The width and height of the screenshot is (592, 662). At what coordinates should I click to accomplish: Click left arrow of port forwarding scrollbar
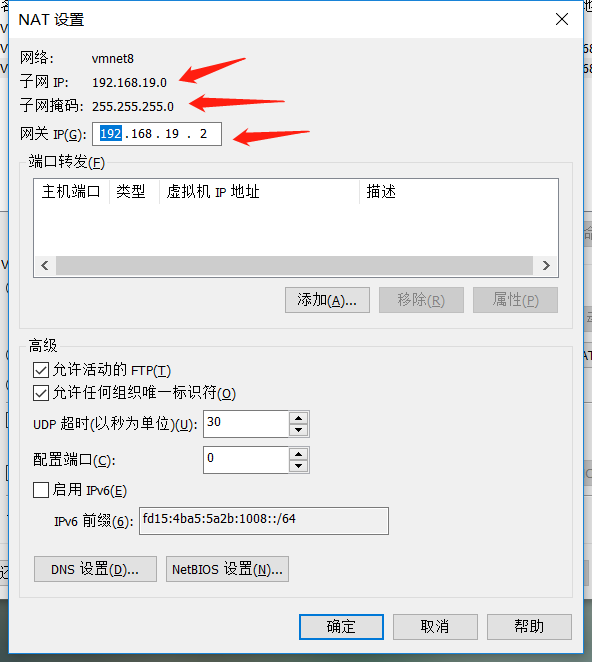[45, 266]
